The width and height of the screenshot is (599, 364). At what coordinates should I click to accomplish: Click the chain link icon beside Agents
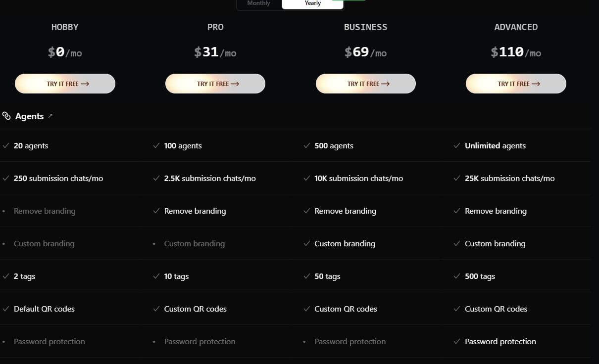click(x=6, y=116)
